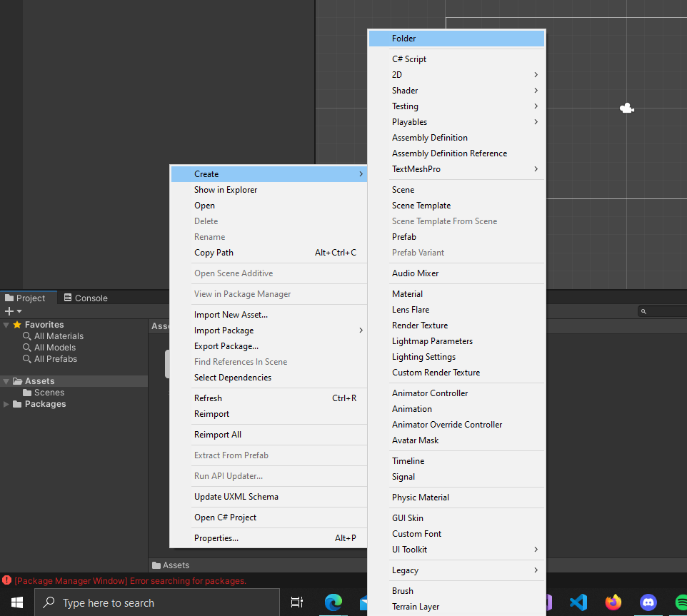687x616 pixels.
Task: Open the plus create dropdown in Project panel
Action: click(13, 311)
